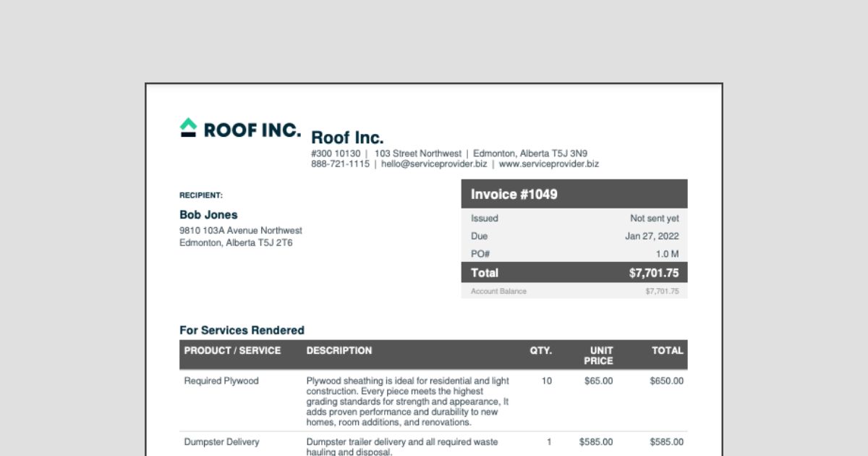
Task: Click the Account Balance amount
Action: [662, 292]
